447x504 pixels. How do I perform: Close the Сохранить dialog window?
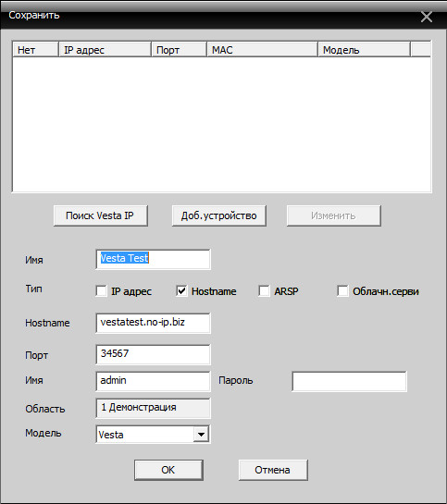(427, 17)
